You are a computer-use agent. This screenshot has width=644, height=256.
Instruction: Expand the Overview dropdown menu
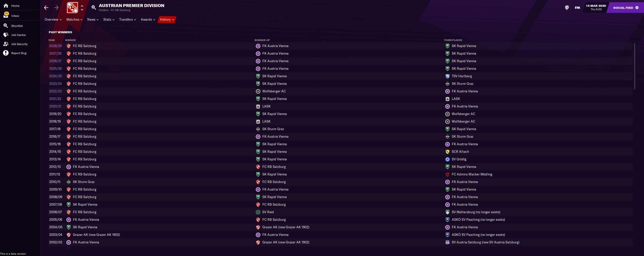tap(53, 19)
